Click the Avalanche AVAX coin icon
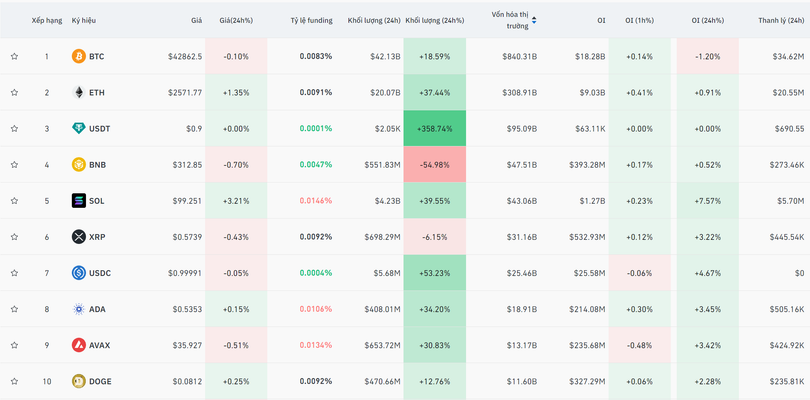The image size is (810, 400). (79, 345)
